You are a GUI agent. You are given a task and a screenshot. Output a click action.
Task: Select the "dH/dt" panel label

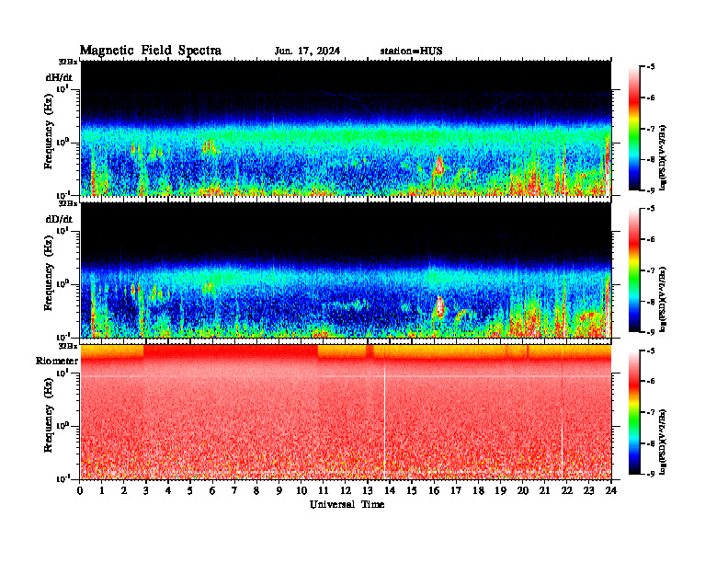pos(59,77)
